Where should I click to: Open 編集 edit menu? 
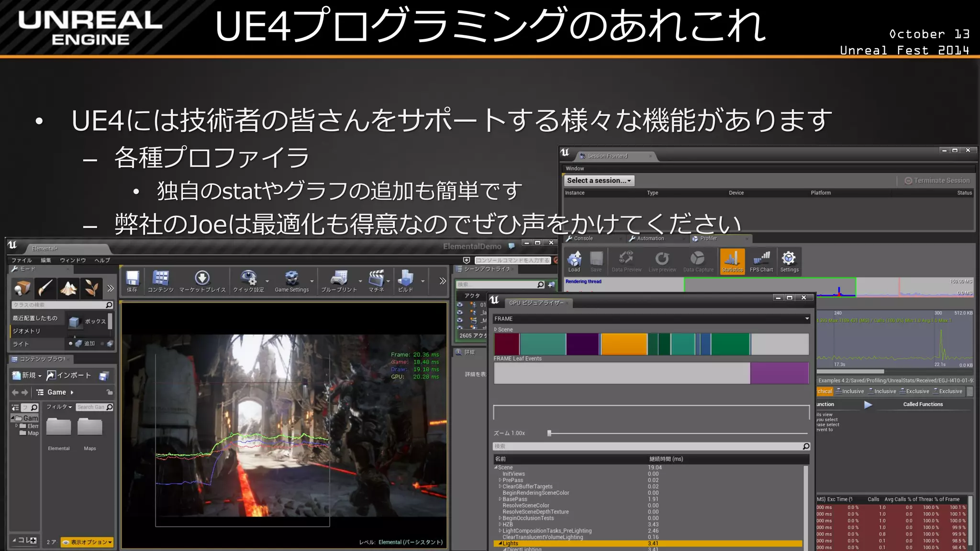(x=46, y=260)
